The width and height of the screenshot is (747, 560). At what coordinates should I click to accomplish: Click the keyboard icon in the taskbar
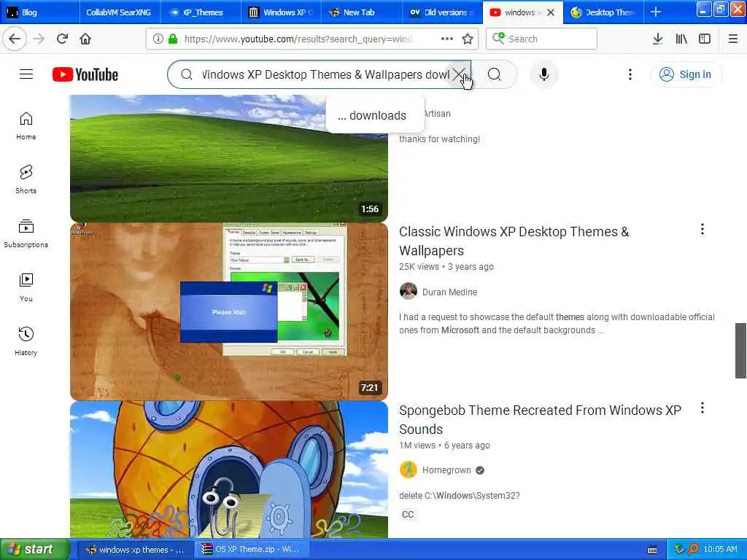point(652,550)
